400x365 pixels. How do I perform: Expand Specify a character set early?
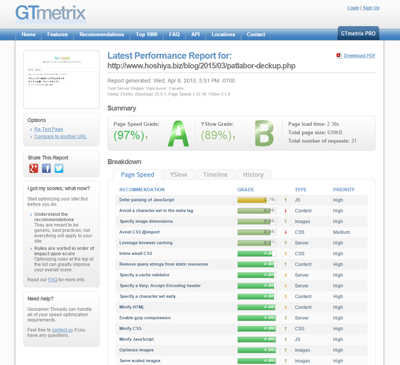148,296
